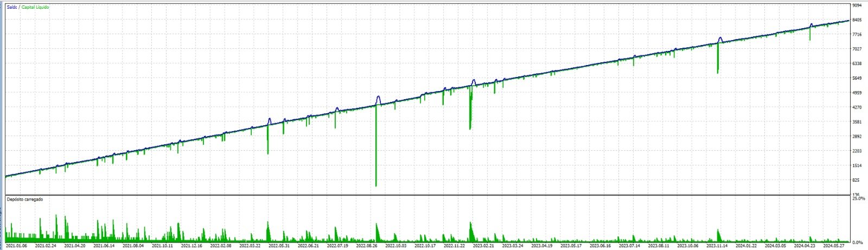The image size is (868, 250).
Task: Click the 2023.05.17 date label
Action: pos(571,246)
